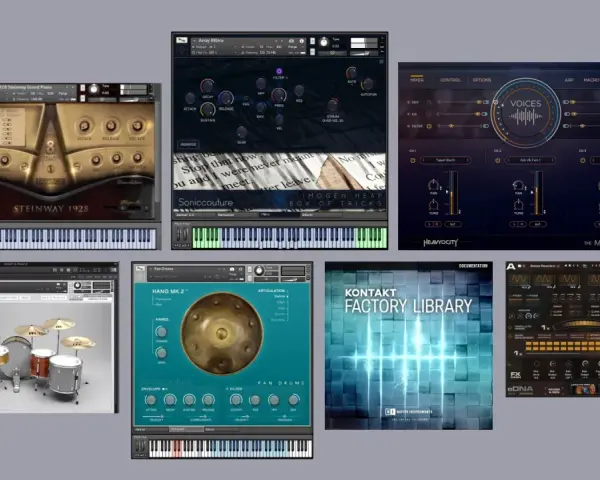600x480 pixels.
Task: Click the Timbre knob in Pan Drums Hands section
Action: coord(161,331)
